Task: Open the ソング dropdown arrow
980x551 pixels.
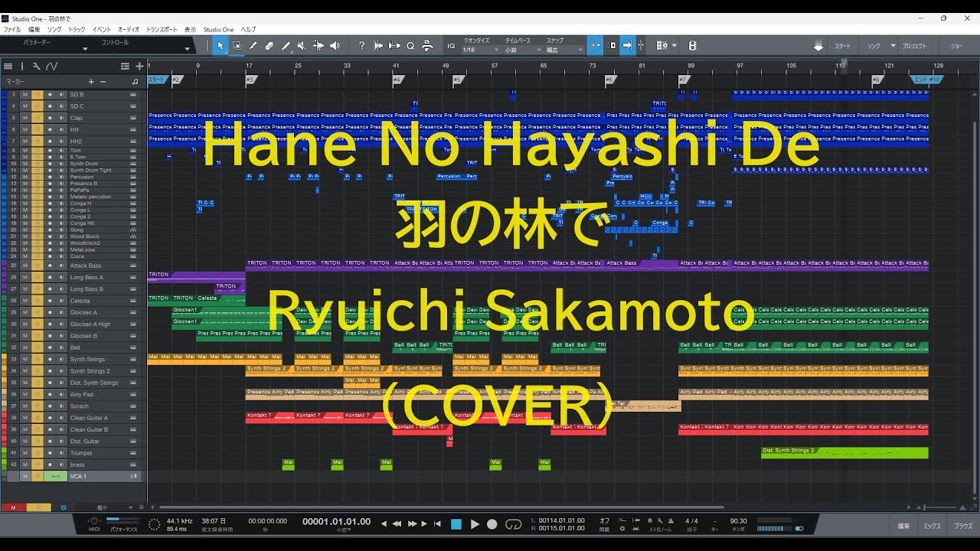Action: point(893,46)
